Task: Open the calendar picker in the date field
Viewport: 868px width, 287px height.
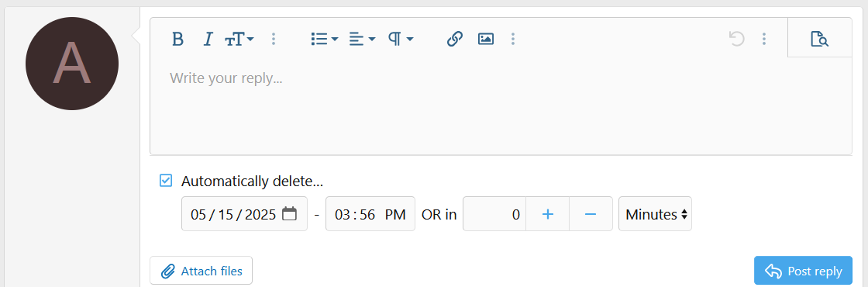Action: (290, 214)
